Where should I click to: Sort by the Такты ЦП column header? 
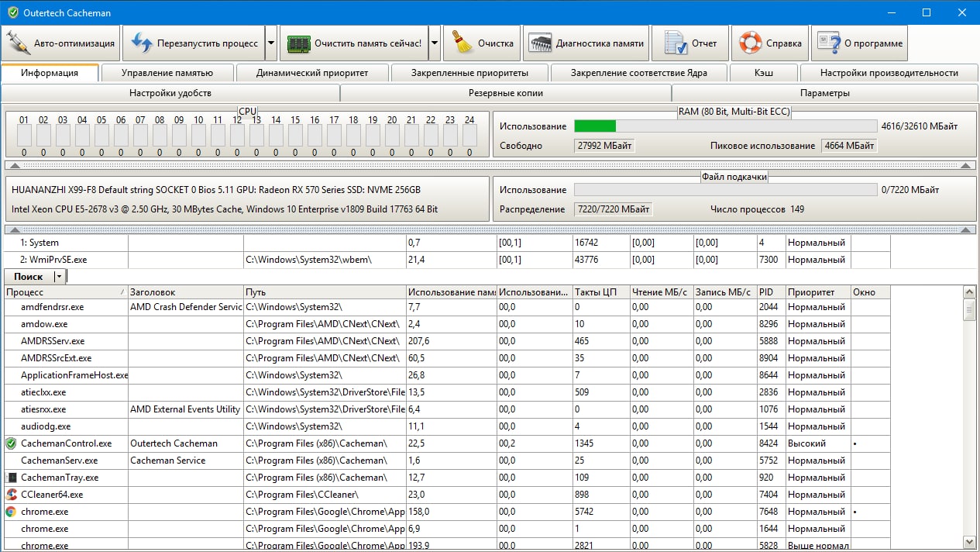coord(601,292)
